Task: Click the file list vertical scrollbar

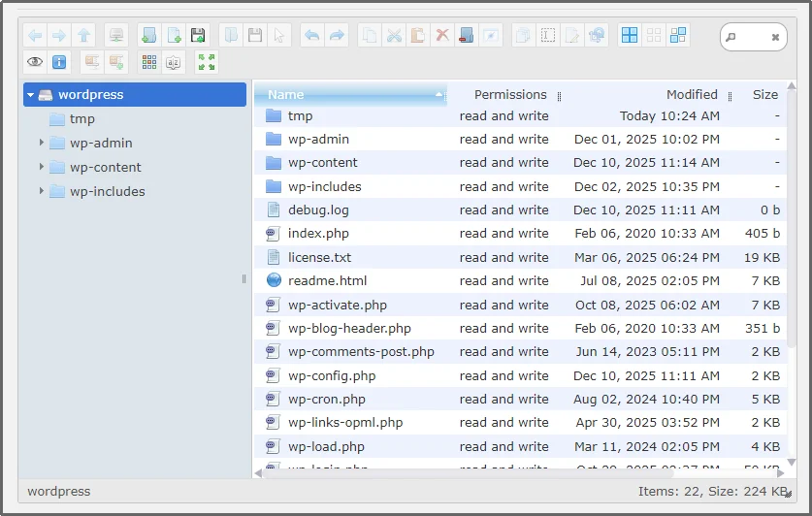Action: pyautogui.click(x=791, y=242)
